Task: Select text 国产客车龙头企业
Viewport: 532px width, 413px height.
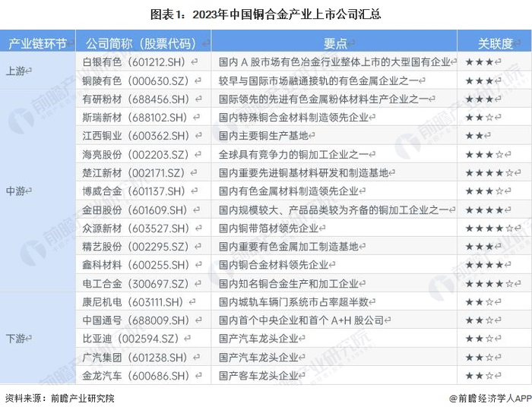Action: point(258,375)
